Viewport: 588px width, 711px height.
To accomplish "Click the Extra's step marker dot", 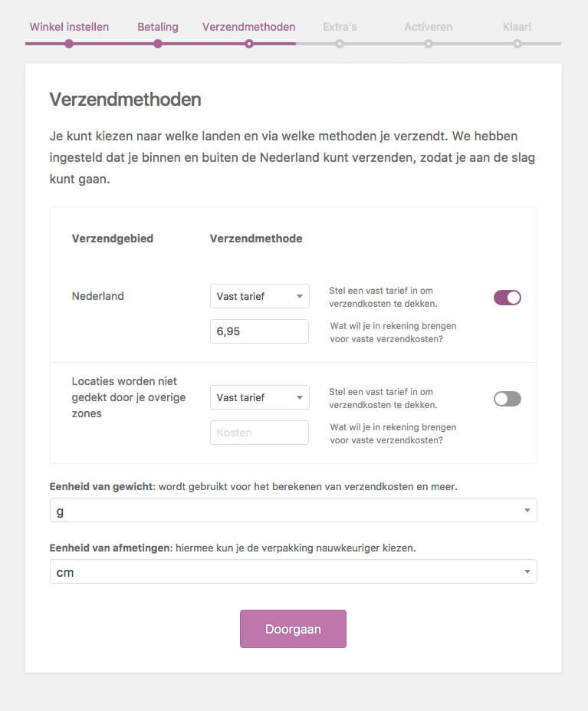I will coord(339,44).
